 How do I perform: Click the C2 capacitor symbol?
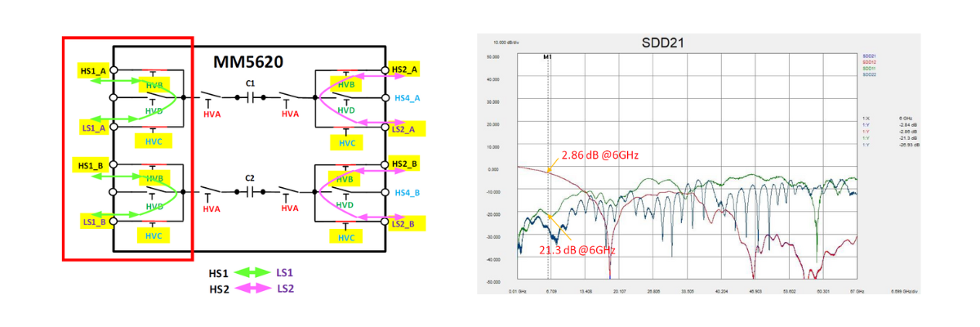[x=252, y=191]
